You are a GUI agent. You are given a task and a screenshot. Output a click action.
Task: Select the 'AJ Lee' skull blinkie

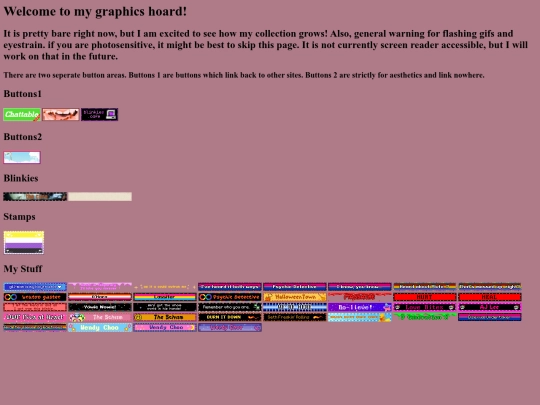pyautogui.click(x=489, y=307)
